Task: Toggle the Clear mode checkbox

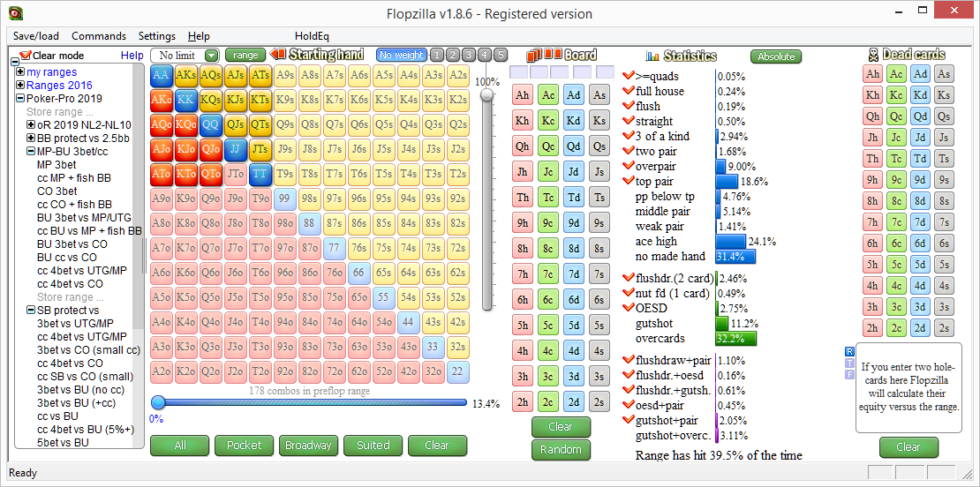Action: pos(26,56)
